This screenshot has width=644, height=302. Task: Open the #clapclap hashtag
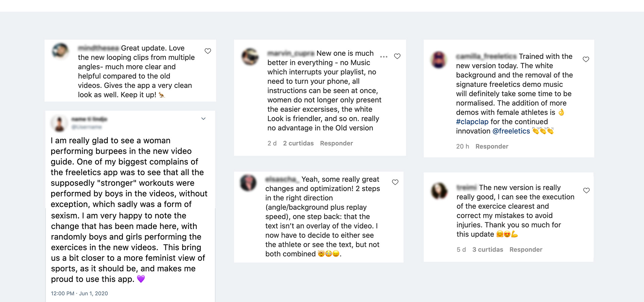pos(472,122)
